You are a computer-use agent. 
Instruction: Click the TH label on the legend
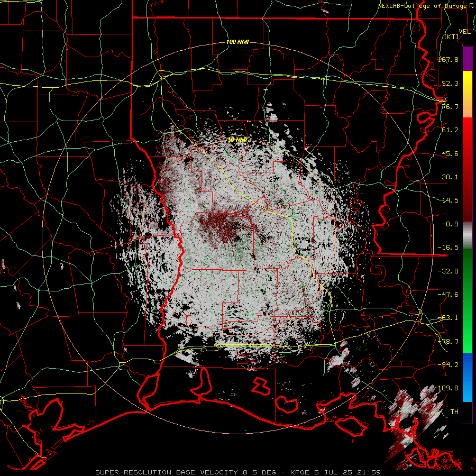click(x=454, y=412)
